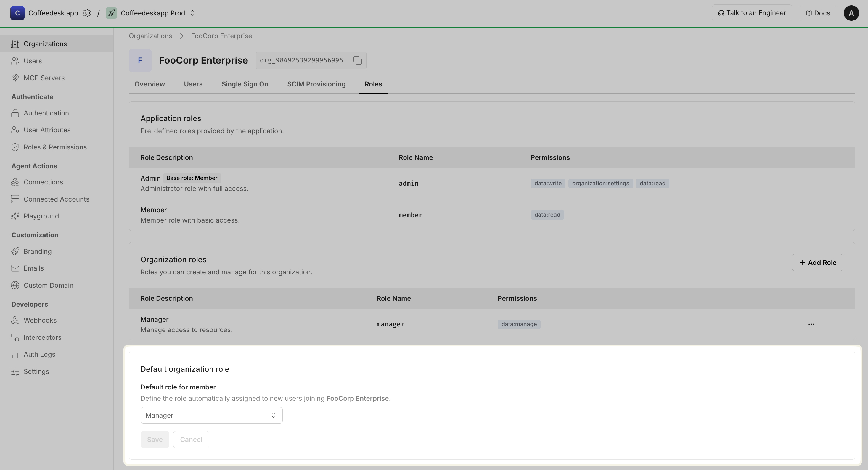
Task: Open workspace settings gear next to Coffeedesk.app
Action: (x=87, y=13)
